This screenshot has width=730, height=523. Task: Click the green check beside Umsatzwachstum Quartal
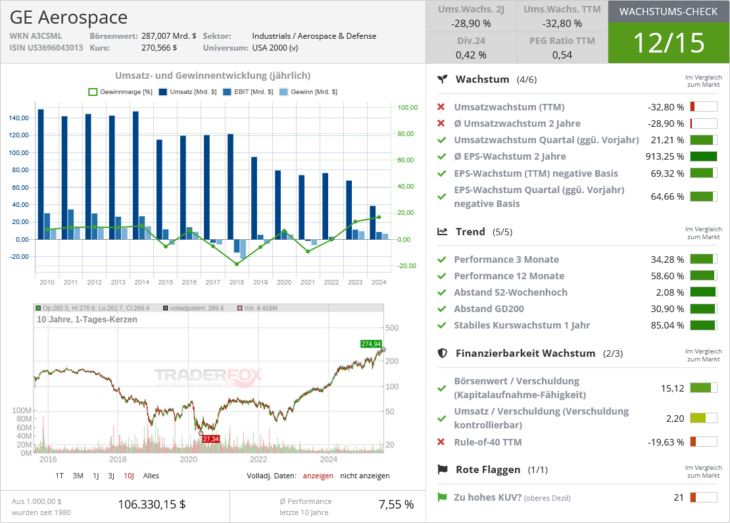click(442, 140)
